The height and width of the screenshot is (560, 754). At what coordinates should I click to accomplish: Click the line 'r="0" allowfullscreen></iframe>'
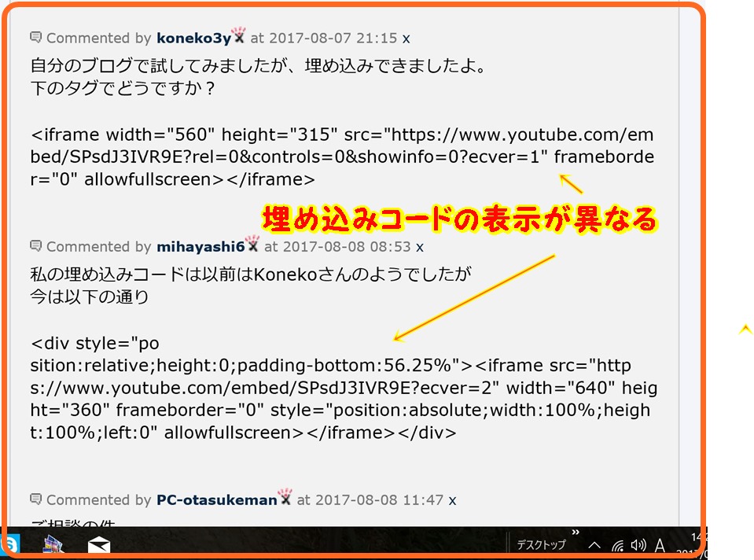tap(173, 179)
